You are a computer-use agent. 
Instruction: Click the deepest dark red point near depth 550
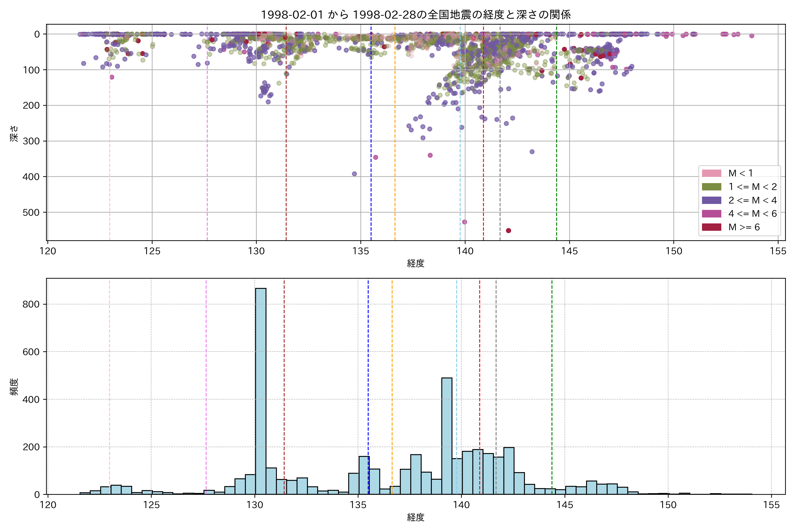coord(508,231)
